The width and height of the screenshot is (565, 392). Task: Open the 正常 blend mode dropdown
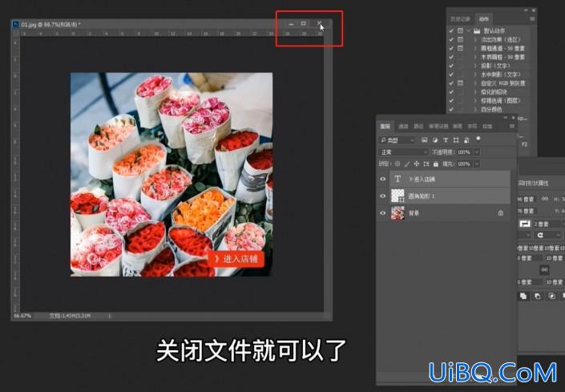point(403,152)
